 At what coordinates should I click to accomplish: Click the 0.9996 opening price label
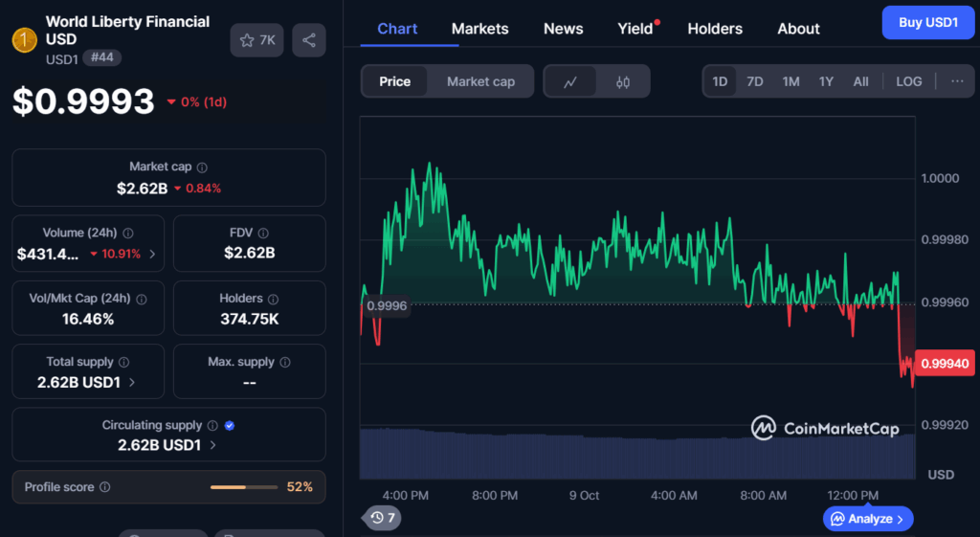pyautogui.click(x=387, y=305)
